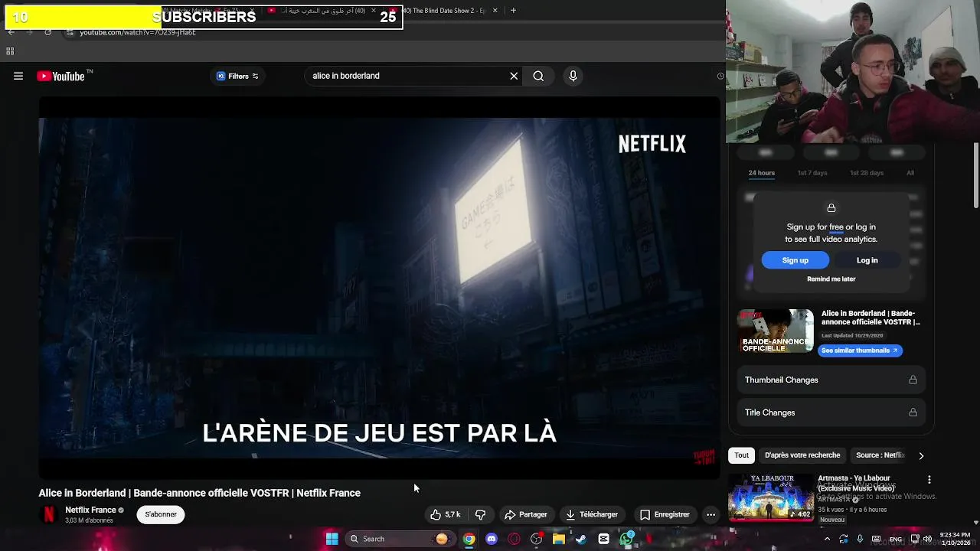Dislike the video with thumbs-down
980x551 pixels.
point(481,514)
